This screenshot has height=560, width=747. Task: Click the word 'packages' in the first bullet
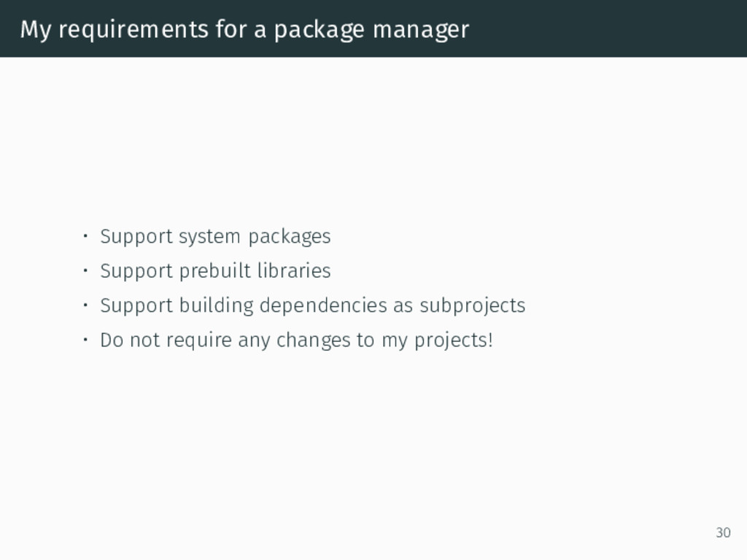(290, 237)
